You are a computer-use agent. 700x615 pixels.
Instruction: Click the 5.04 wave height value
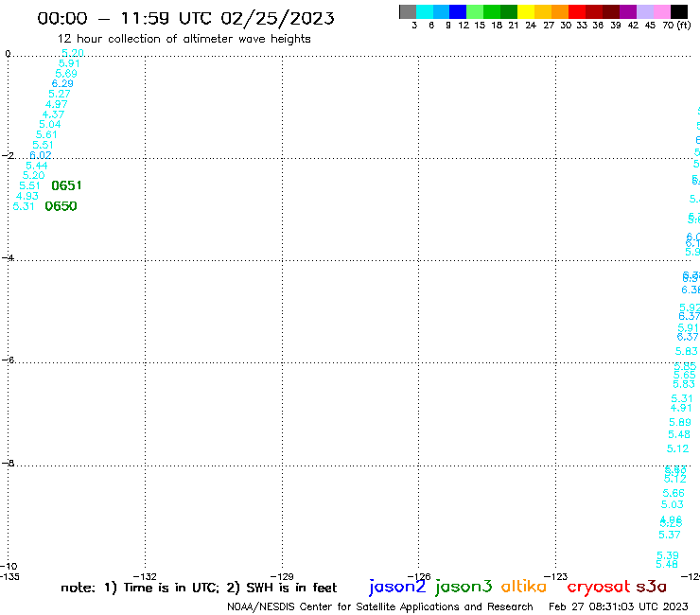pos(49,124)
